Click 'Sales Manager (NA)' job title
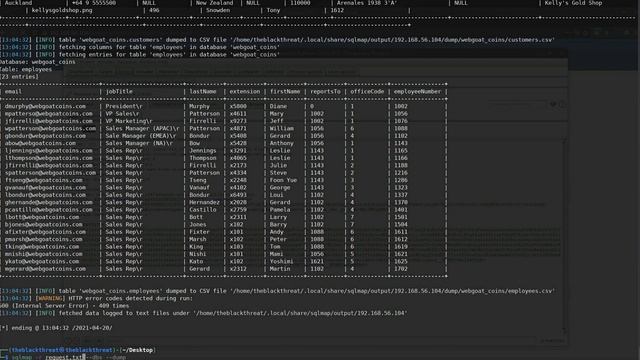640x360 pixels. pos(139,143)
